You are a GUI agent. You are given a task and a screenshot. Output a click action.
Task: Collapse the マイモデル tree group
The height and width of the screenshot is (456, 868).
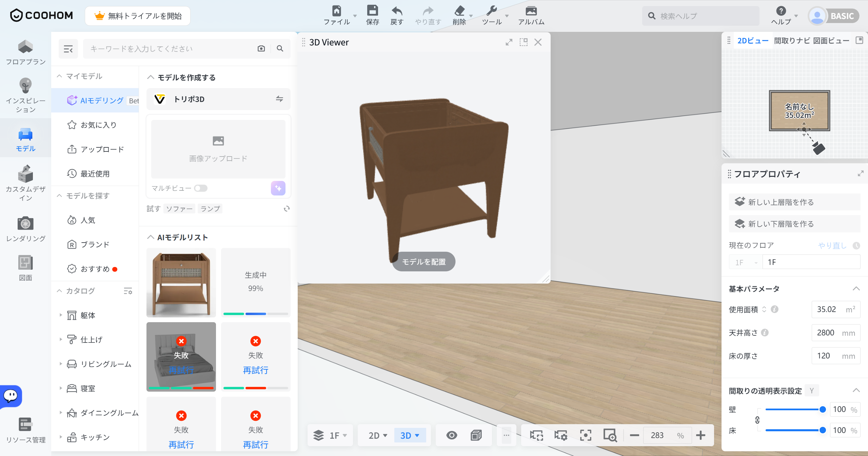(x=59, y=76)
